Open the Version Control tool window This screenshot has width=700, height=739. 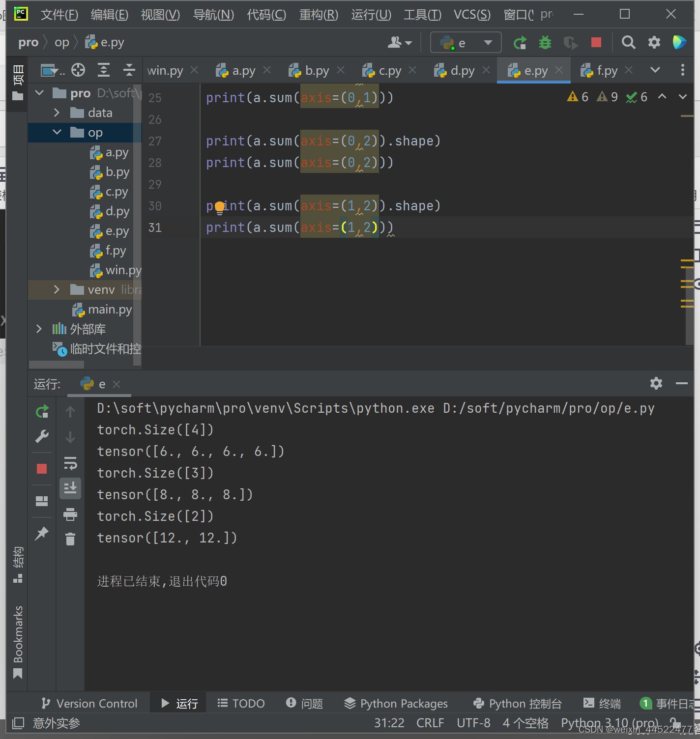click(x=89, y=703)
